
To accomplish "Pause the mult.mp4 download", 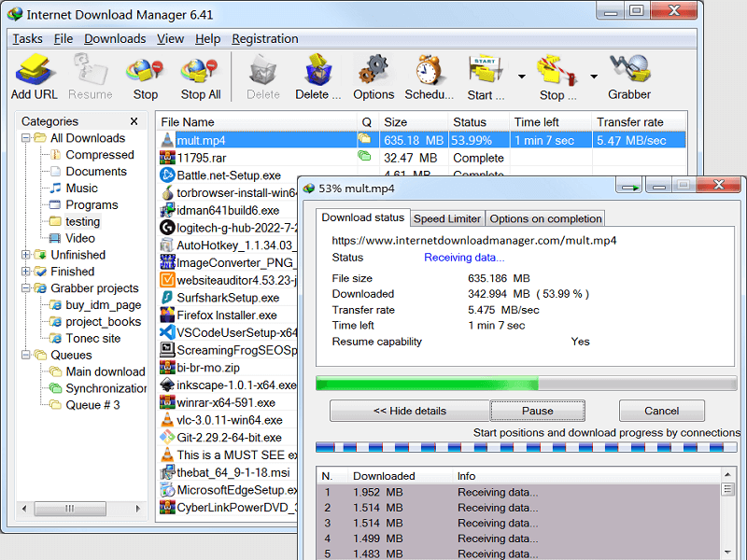I will [537, 411].
